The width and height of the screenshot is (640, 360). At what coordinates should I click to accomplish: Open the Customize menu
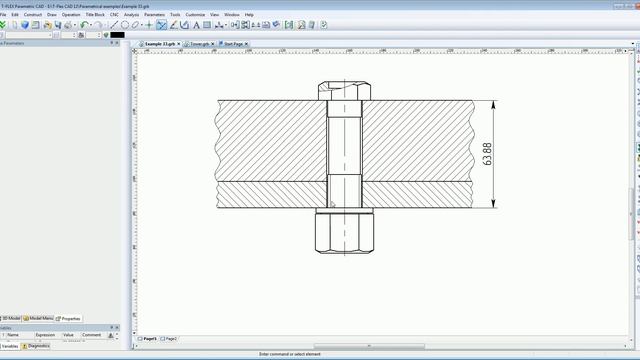pos(195,15)
